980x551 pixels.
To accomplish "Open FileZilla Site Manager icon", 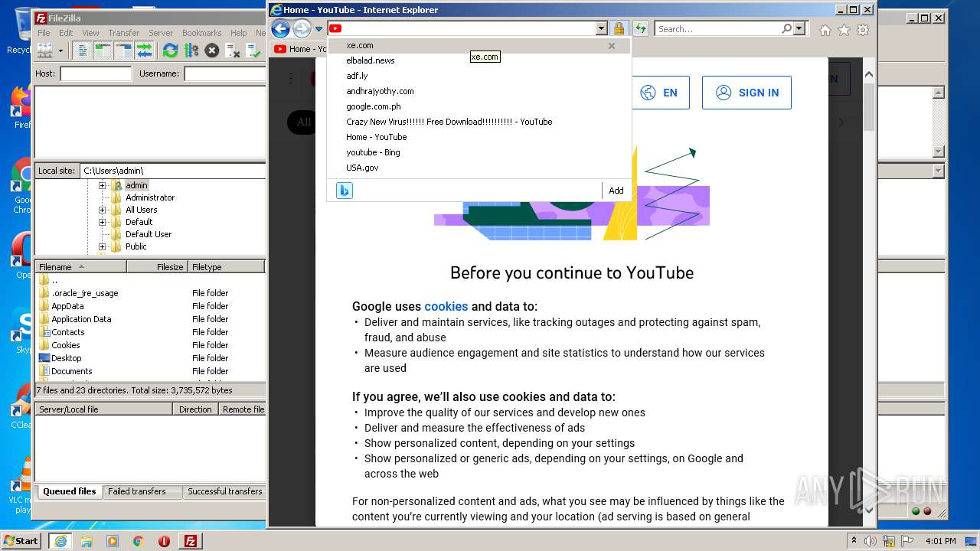I will pos(45,51).
